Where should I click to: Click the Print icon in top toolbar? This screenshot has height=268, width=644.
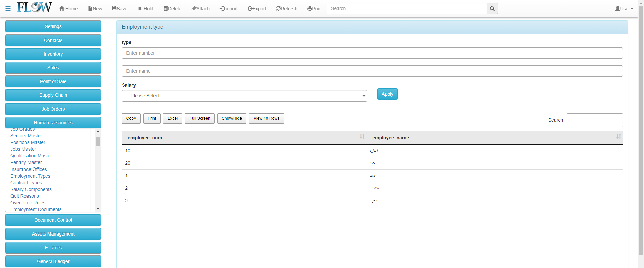point(309,9)
